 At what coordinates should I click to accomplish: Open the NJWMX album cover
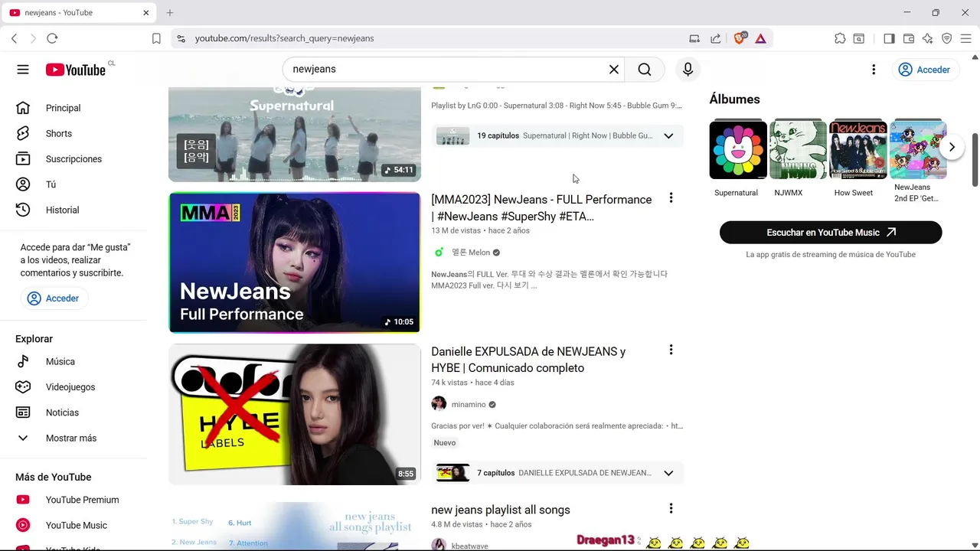point(798,150)
